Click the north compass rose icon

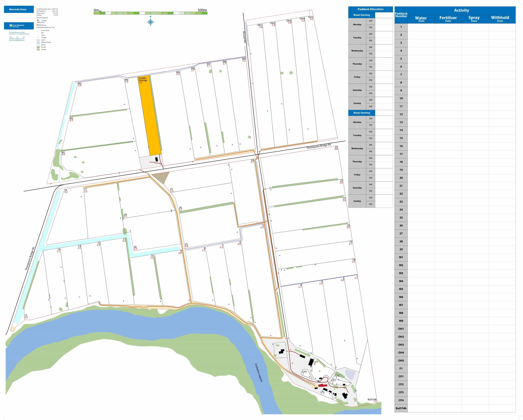pyautogui.click(x=150, y=22)
